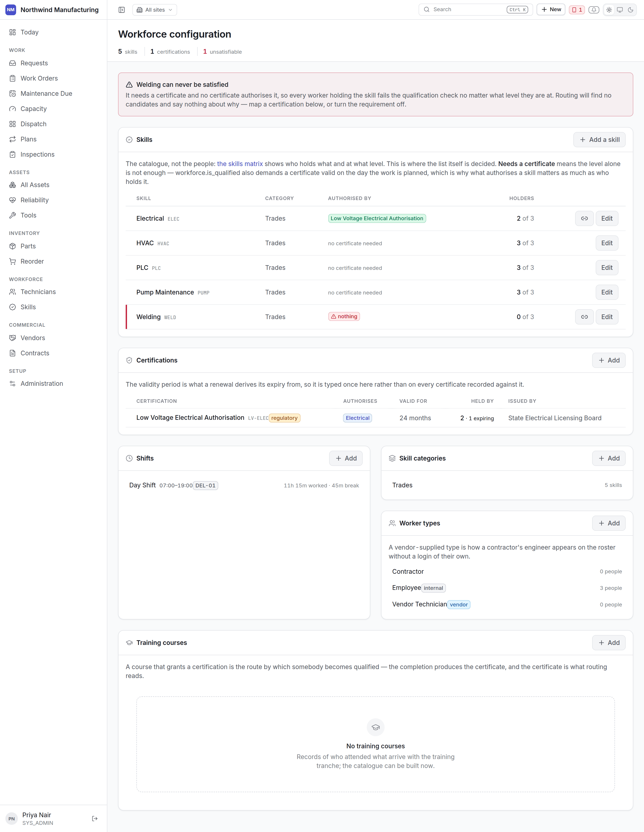Click link icon in Electrical row
This screenshot has height=832, width=644.
click(584, 219)
